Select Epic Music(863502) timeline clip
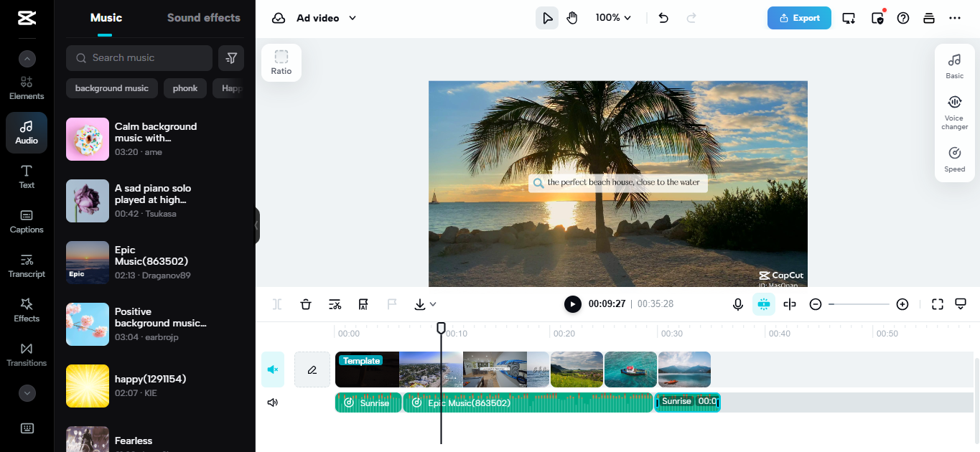980x452 pixels. tap(528, 402)
